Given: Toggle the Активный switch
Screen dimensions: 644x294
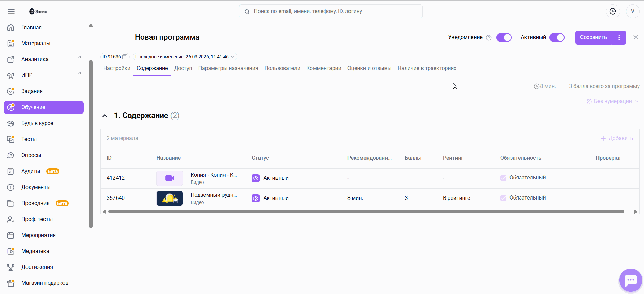Looking at the screenshot, I should tap(557, 37).
